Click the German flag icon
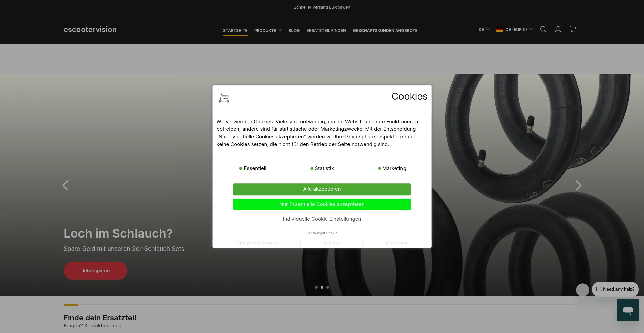This screenshot has width=644, height=333. [x=499, y=30]
